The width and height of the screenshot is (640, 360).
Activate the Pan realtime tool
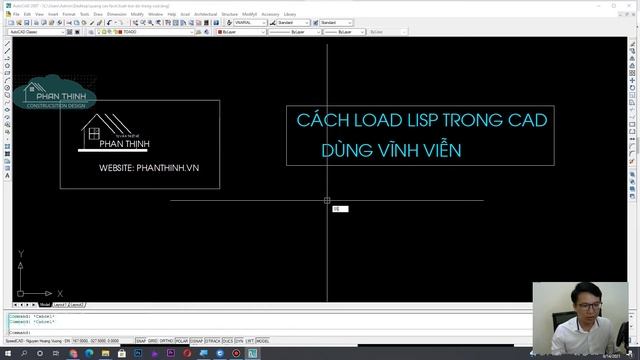[135, 23]
